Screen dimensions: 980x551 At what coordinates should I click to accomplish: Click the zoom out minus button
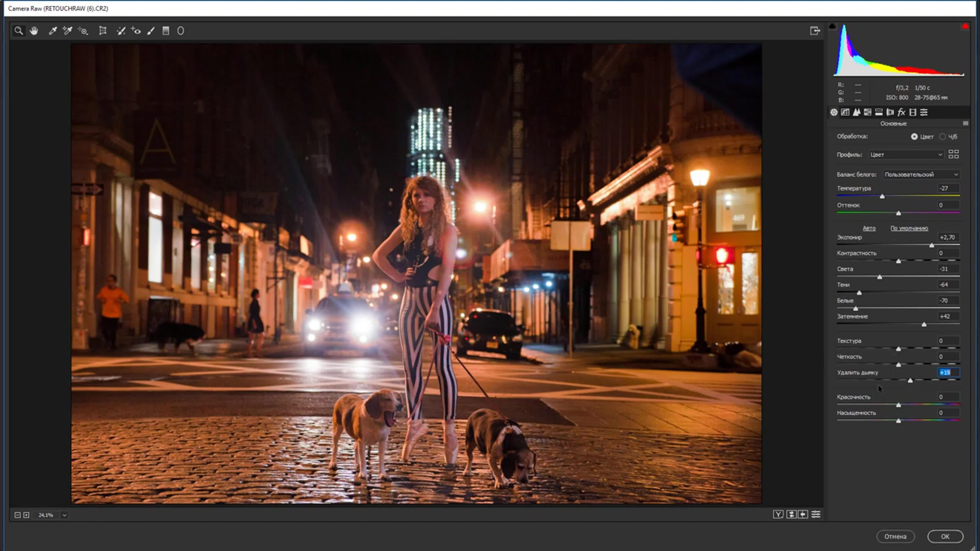[x=17, y=515]
